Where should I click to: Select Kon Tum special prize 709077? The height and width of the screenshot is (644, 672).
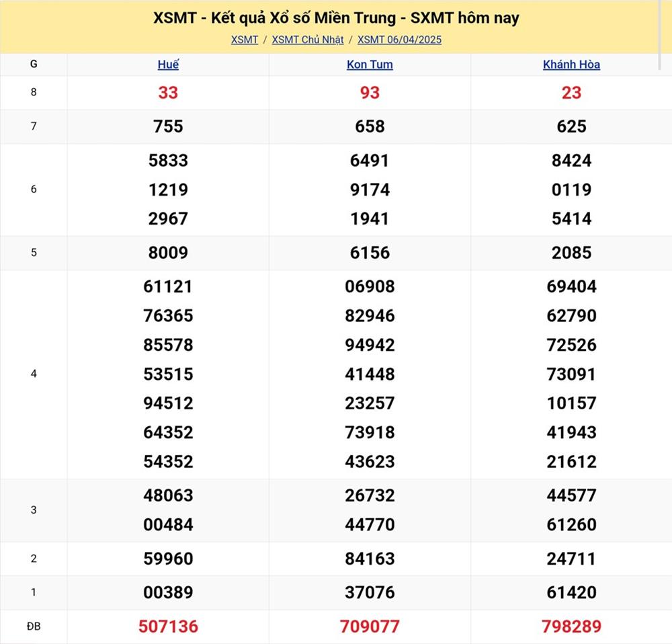(370, 627)
